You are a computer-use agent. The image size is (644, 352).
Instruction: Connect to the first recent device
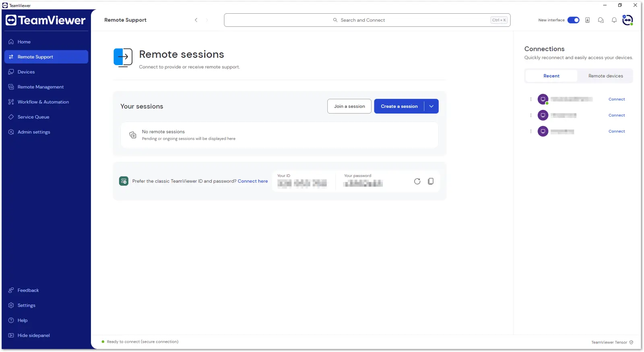pyautogui.click(x=617, y=99)
